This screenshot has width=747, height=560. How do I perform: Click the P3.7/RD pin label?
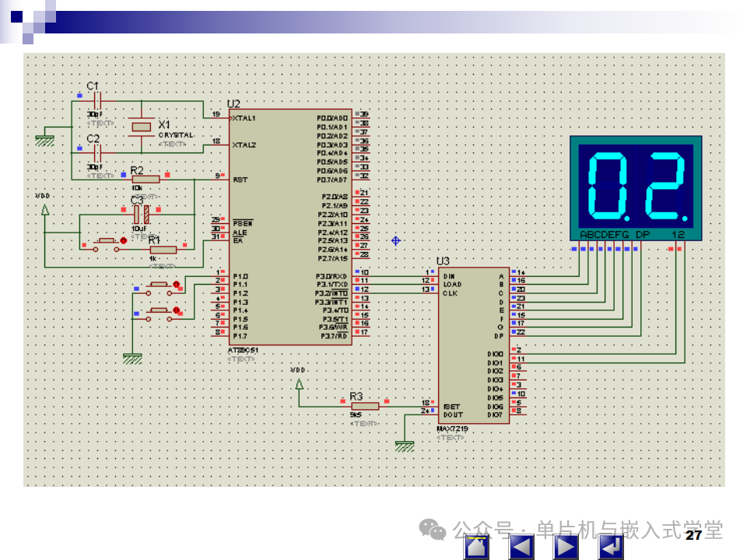[x=334, y=336]
